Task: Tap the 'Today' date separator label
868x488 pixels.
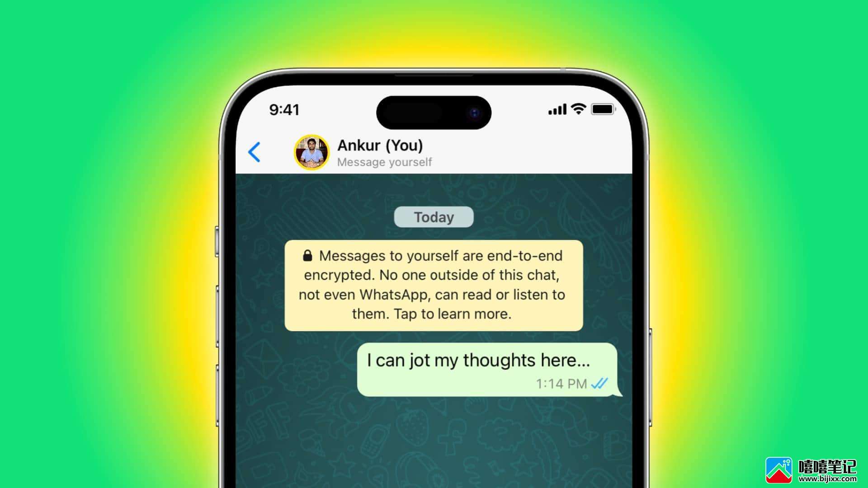Action: [x=434, y=216]
